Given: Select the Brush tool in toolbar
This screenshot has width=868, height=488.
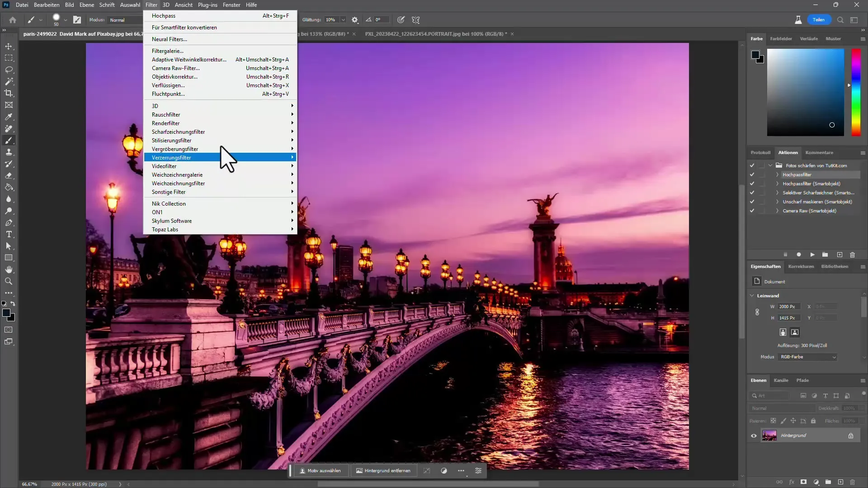Looking at the screenshot, I should coord(9,141).
